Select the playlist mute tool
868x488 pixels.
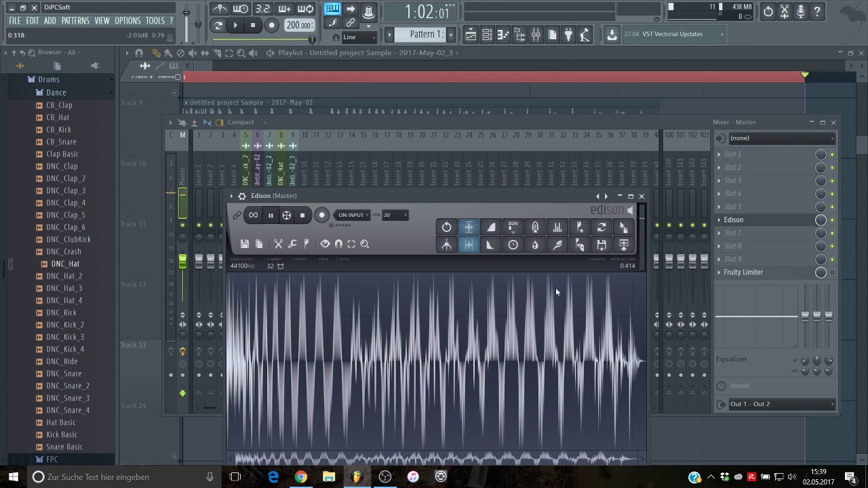[x=193, y=53]
